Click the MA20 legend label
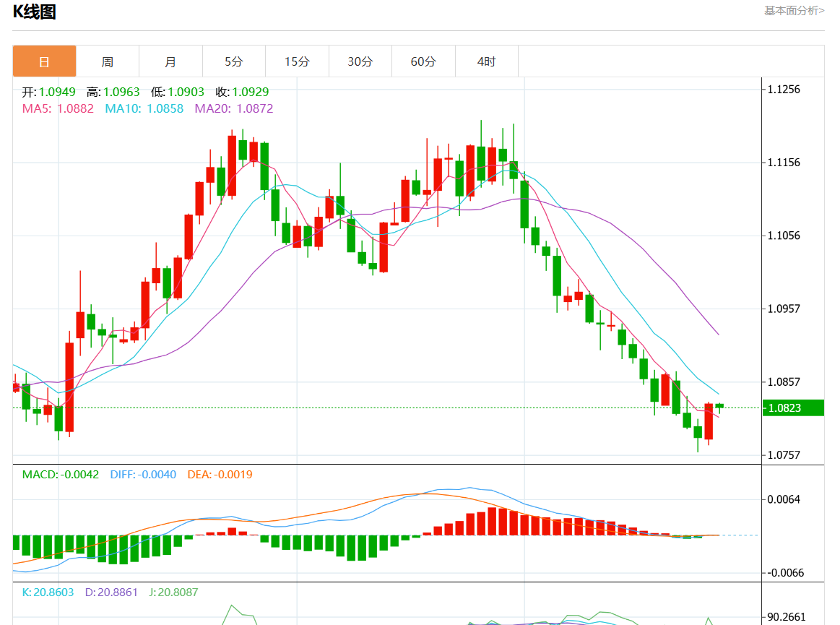This screenshot has width=840, height=625. pyautogui.click(x=234, y=108)
